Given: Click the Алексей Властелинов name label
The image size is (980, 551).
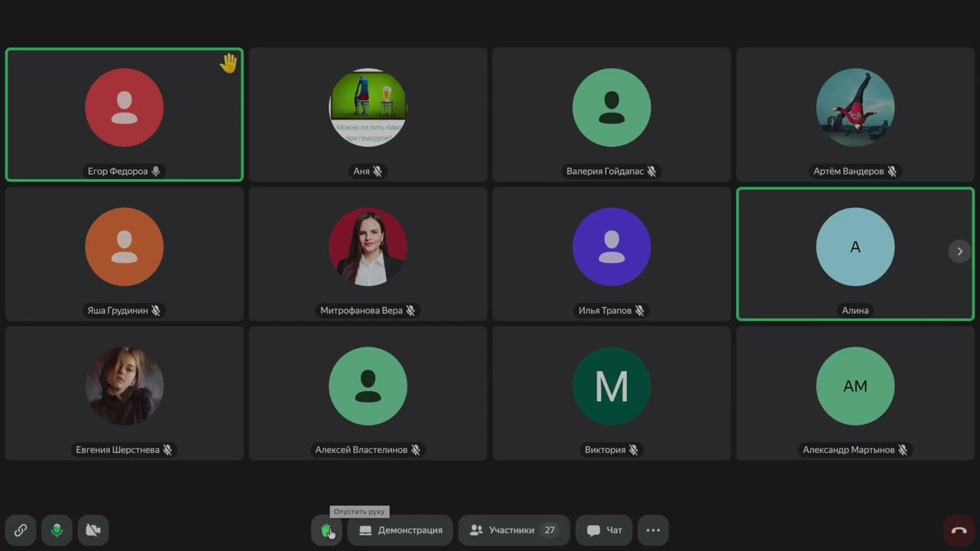Looking at the screenshot, I should coord(361,450).
